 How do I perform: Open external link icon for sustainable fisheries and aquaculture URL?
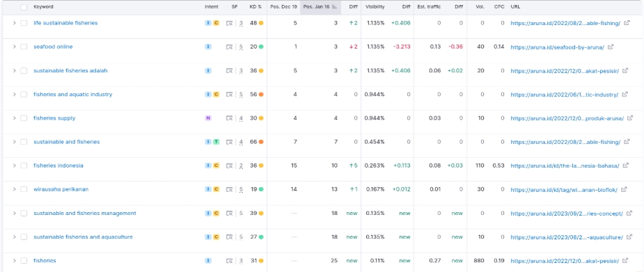point(629,237)
